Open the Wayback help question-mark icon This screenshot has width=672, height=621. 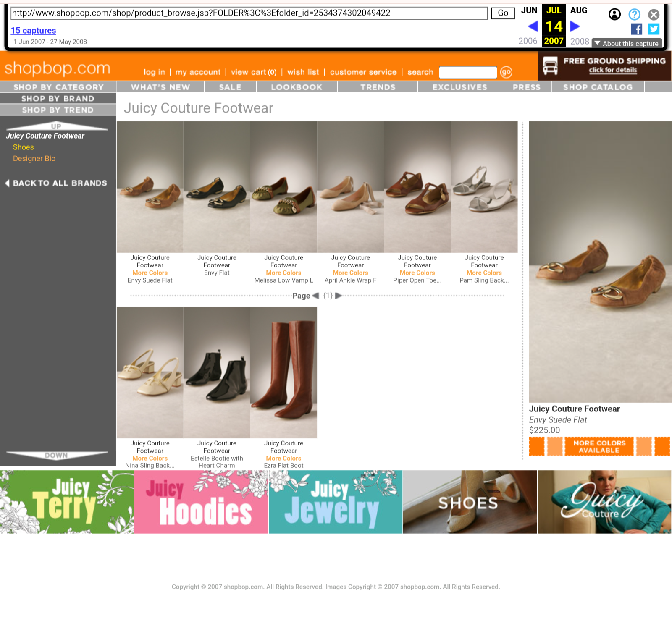tap(634, 15)
